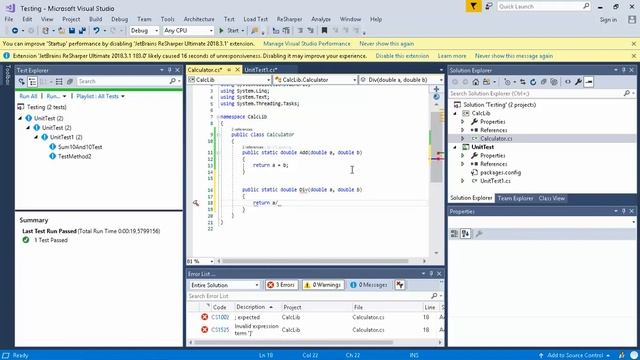640x360 pixels.
Task: Click the code editor horizontal scrollbar
Action: pos(315,261)
